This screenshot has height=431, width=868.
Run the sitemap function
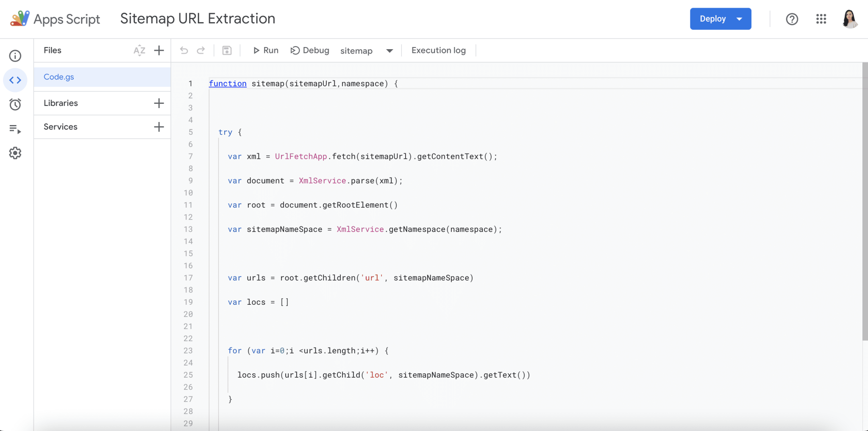pos(266,50)
